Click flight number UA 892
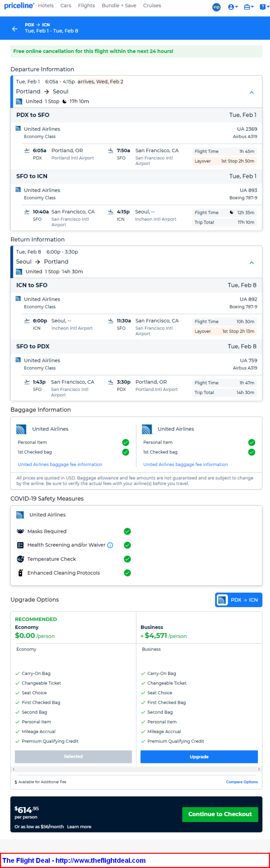 click(x=248, y=299)
